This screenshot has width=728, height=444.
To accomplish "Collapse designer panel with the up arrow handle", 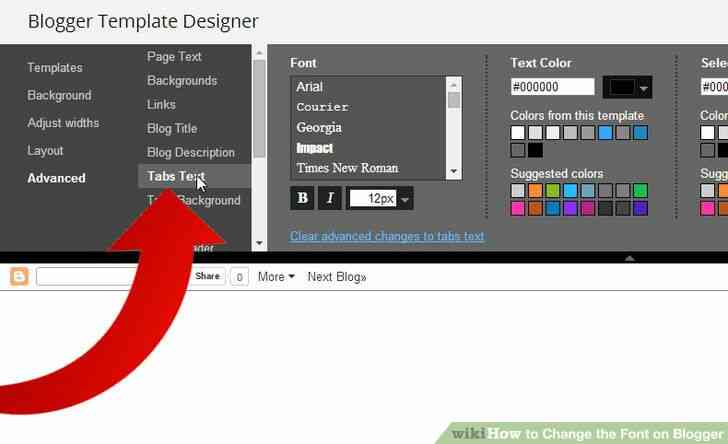I will (x=630, y=258).
